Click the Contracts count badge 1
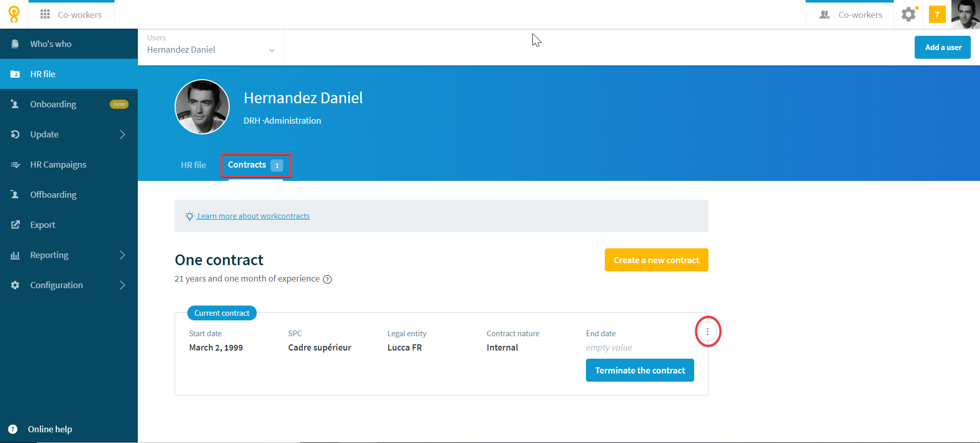 click(x=277, y=166)
